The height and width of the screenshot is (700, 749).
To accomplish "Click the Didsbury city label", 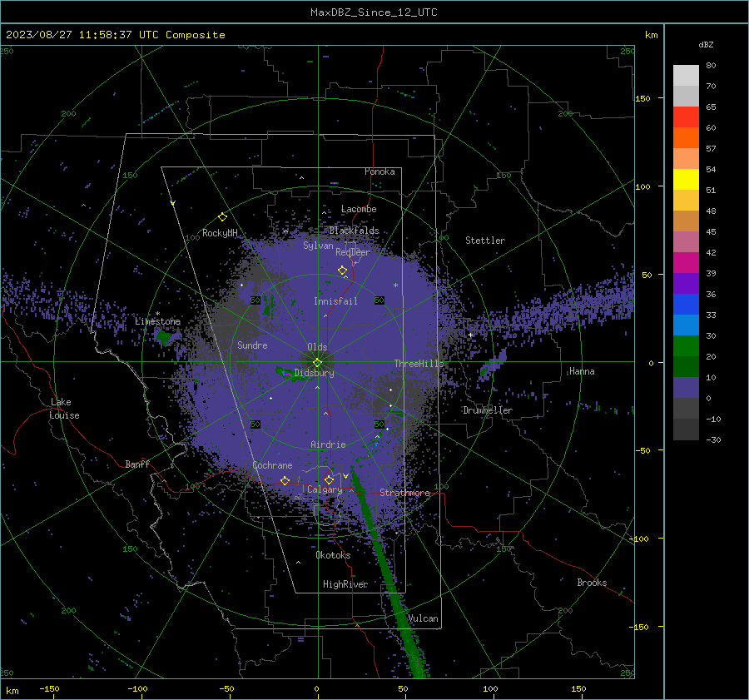I will point(315,373).
